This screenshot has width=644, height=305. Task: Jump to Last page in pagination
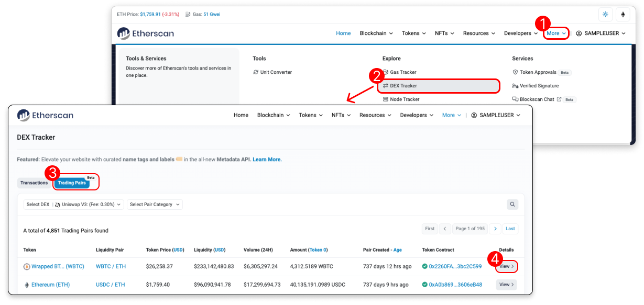[x=510, y=229]
